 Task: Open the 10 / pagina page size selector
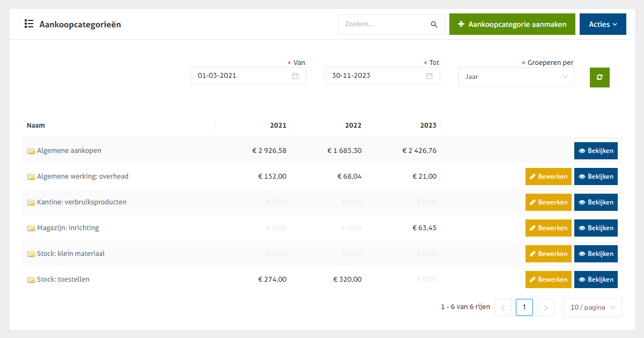[x=592, y=307]
